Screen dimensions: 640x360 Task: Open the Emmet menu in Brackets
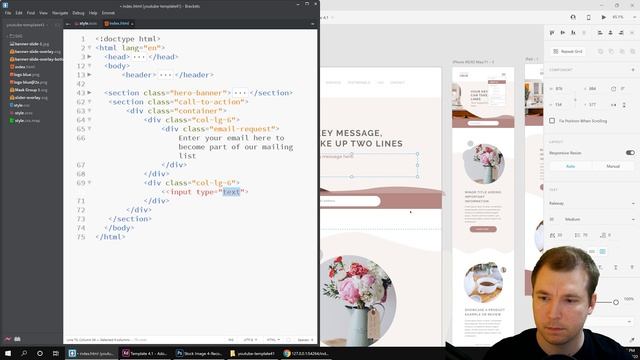click(x=108, y=13)
